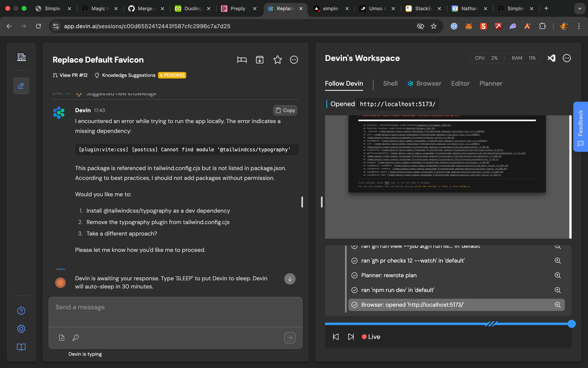Open the session more options menu
This screenshot has height=368, width=588.
point(294,60)
